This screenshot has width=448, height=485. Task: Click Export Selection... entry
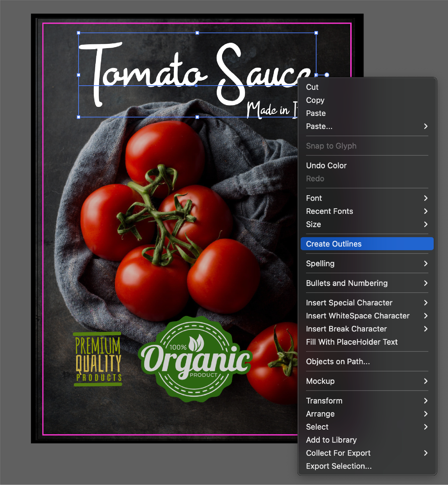coord(339,466)
